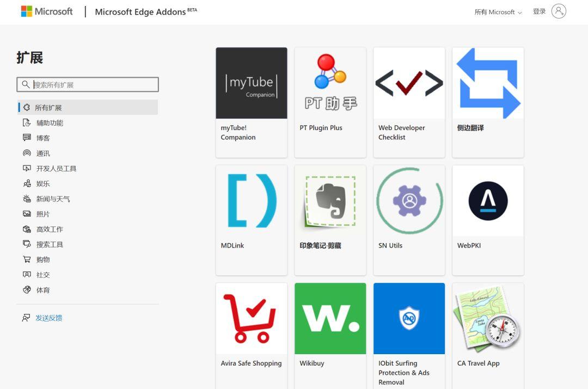Screen dimensions: 588x389
Task: Click the 印象笔记·剪藏 title text
Action: coord(320,245)
